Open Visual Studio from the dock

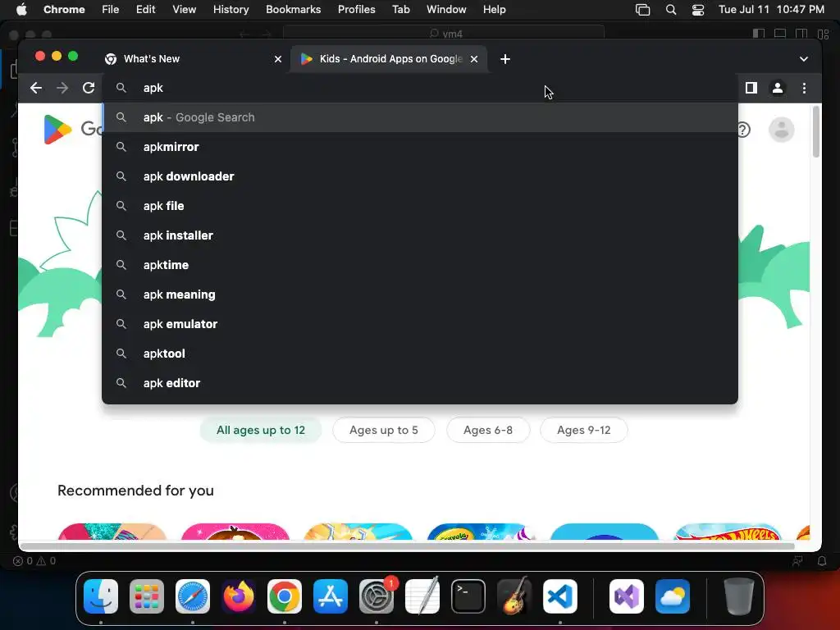[x=627, y=596]
